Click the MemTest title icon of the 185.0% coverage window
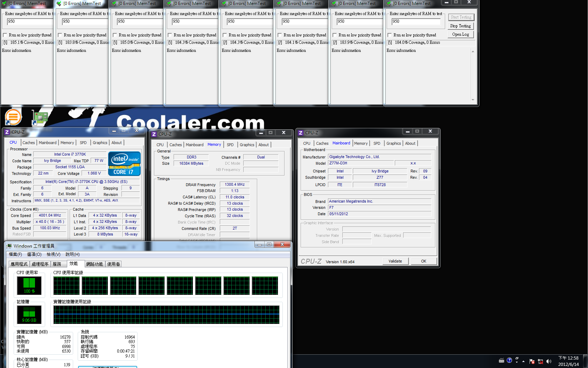This screenshot has height=368, width=588. pos(114,4)
